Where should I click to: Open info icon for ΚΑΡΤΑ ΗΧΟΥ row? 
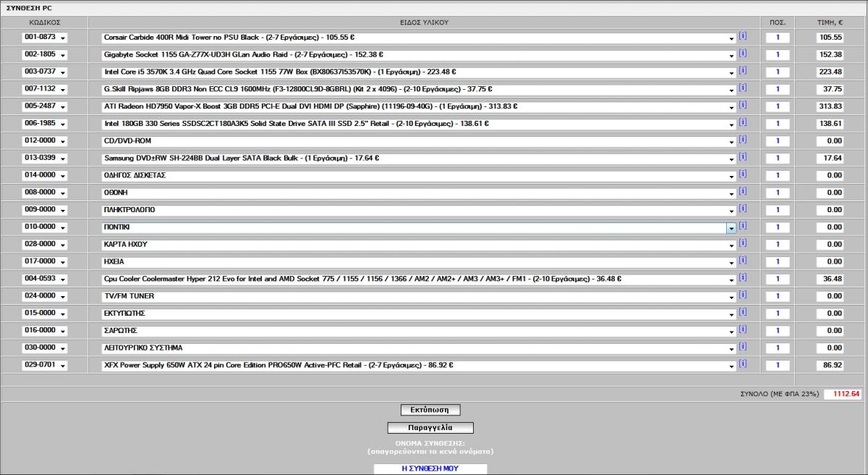pyautogui.click(x=742, y=243)
